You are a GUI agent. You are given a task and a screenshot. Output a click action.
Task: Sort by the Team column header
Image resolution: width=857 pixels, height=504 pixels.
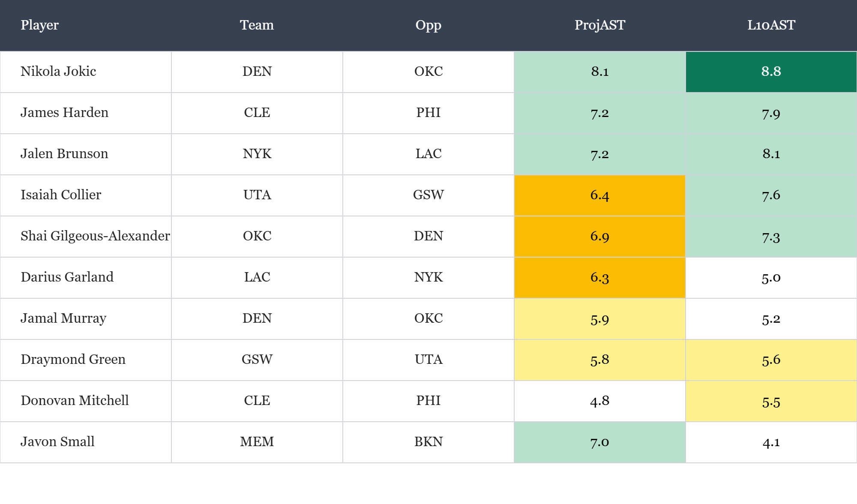click(x=257, y=25)
